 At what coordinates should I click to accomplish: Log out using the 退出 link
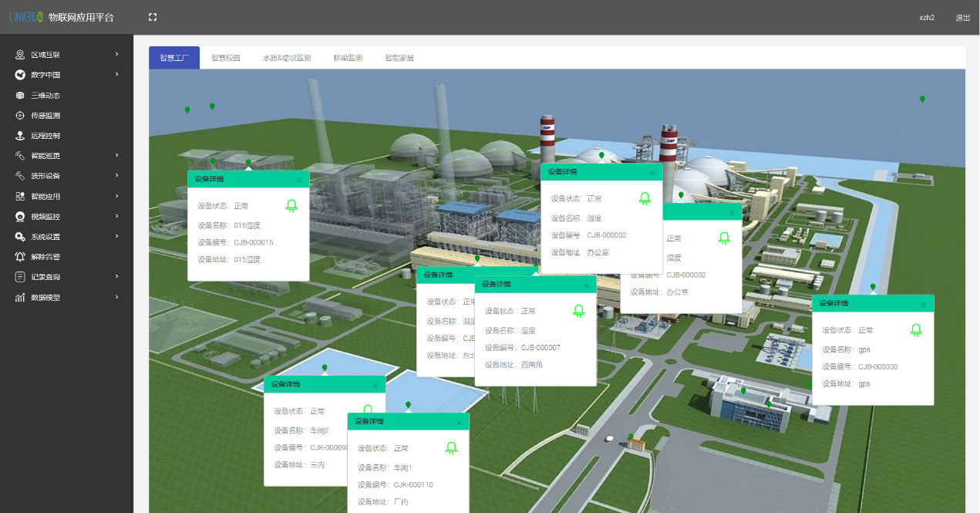[963, 18]
